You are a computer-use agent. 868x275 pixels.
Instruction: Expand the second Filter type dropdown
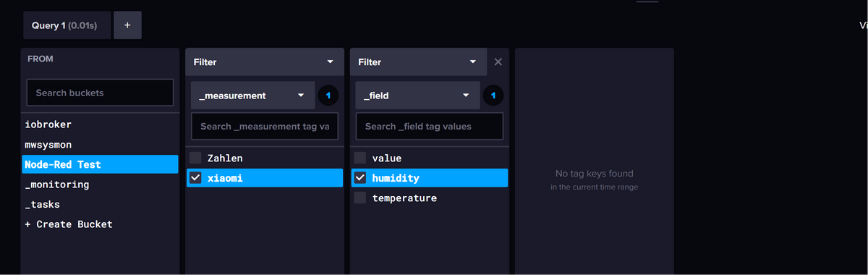[x=418, y=62]
